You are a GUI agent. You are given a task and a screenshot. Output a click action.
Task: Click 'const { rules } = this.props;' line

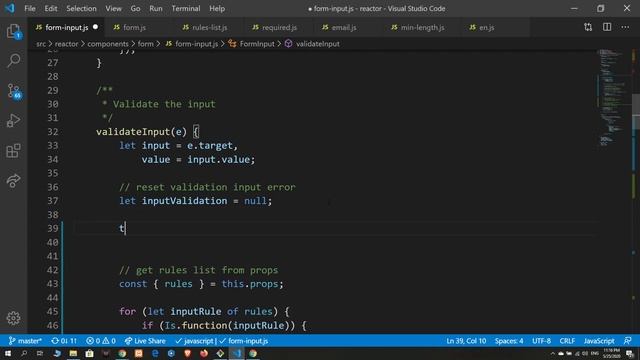[201, 284]
